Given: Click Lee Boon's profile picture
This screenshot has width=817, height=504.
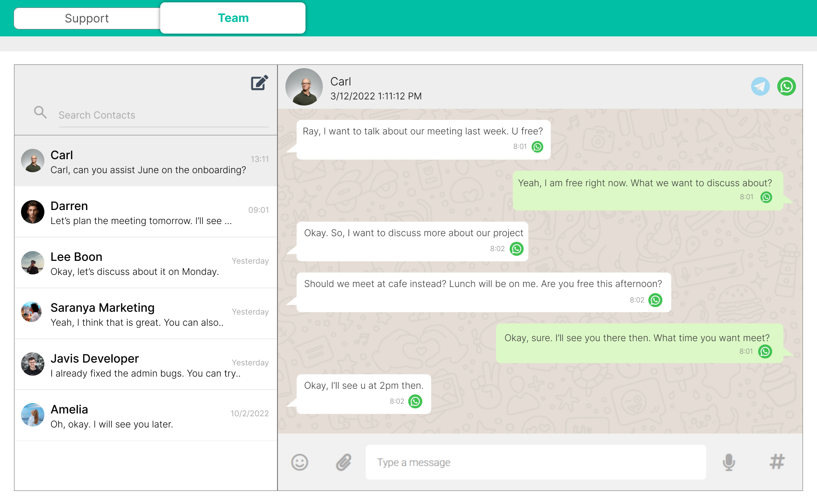Looking at the screenshot, I should click(33, 263).
